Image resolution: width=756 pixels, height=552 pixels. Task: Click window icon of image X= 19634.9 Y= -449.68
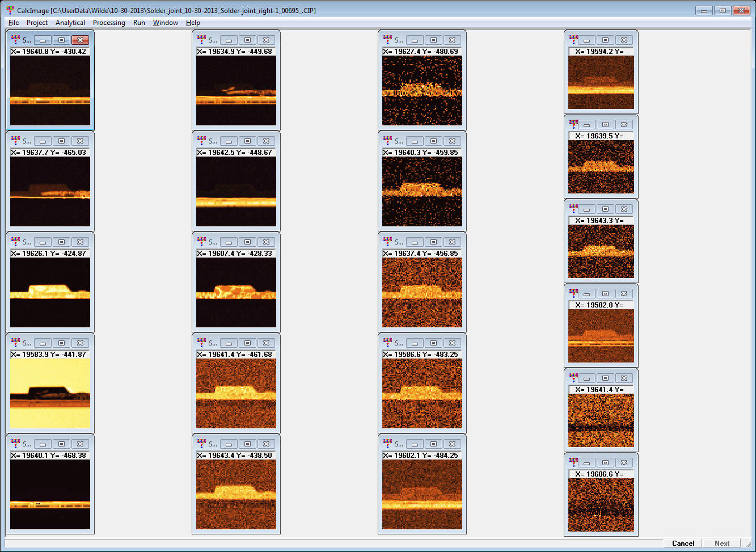[x=201, y=40]
